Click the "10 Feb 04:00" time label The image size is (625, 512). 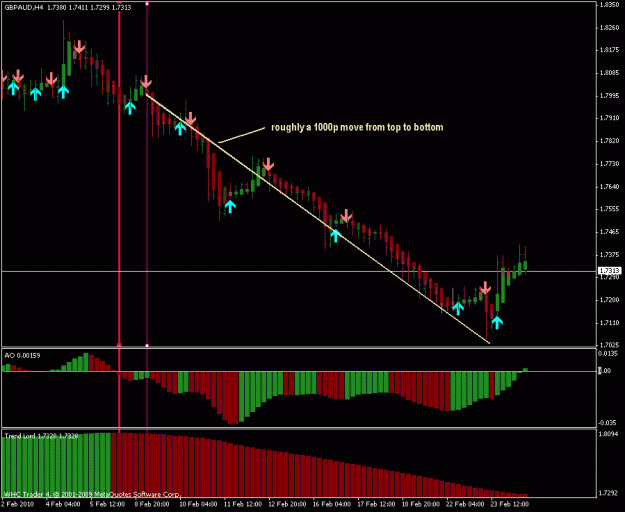tap(198, 504)
